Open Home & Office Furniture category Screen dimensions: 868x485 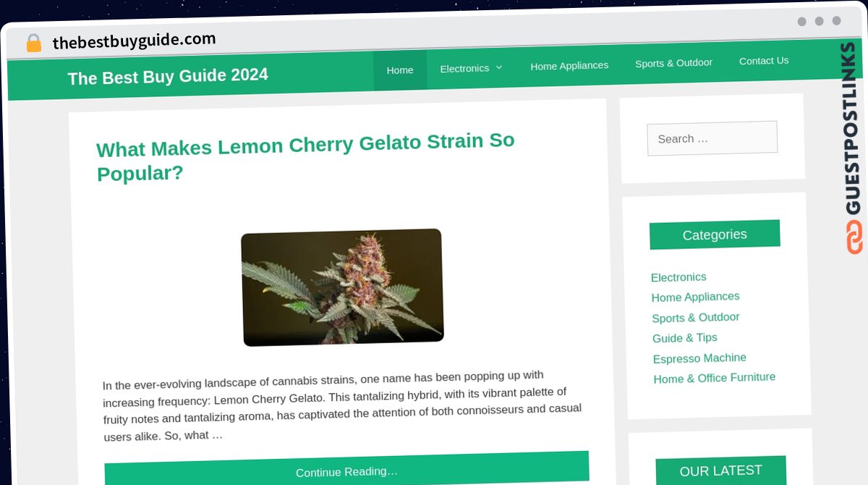coord(714,378)
